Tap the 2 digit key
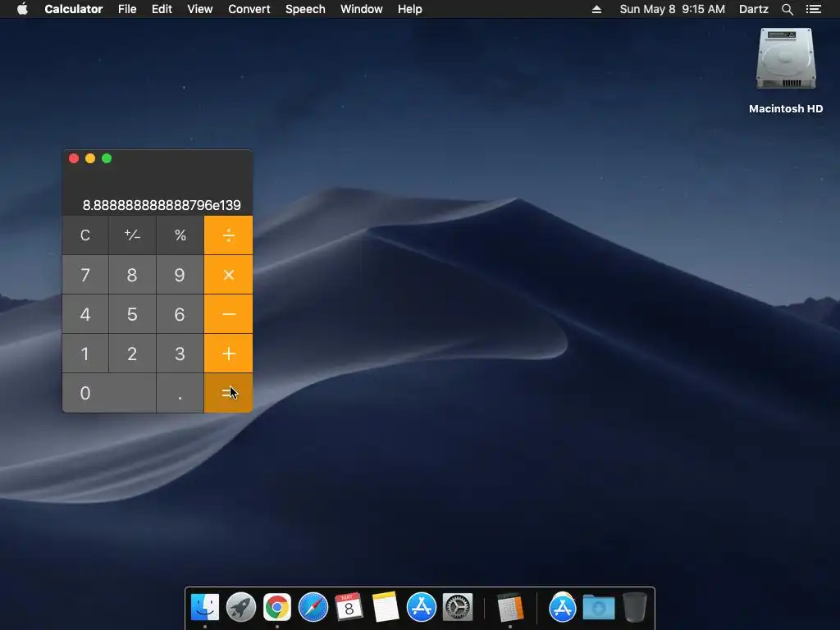 tap(132, 354)
